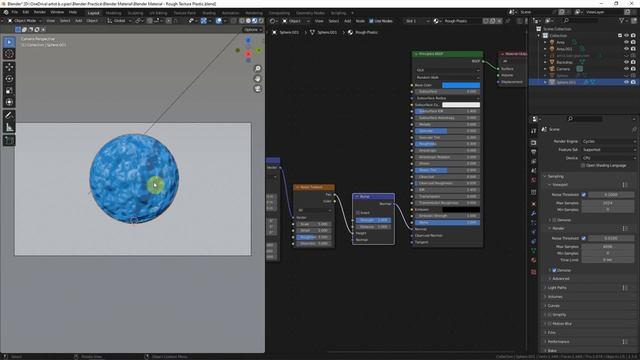Open the Edit menu

point(26,12)
